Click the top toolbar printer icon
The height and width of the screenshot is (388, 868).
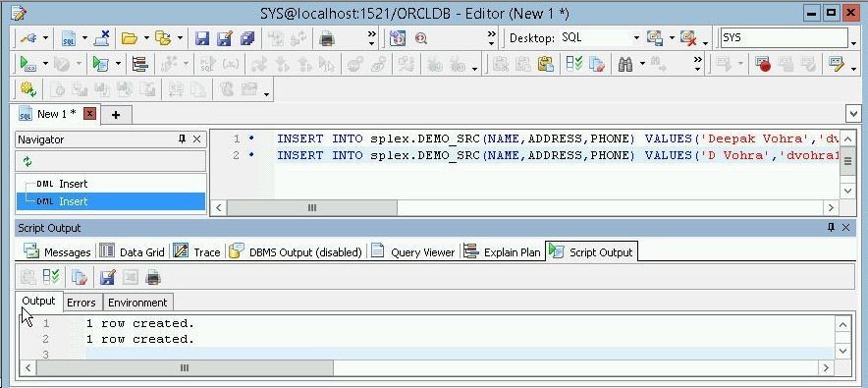pos(328,37)
